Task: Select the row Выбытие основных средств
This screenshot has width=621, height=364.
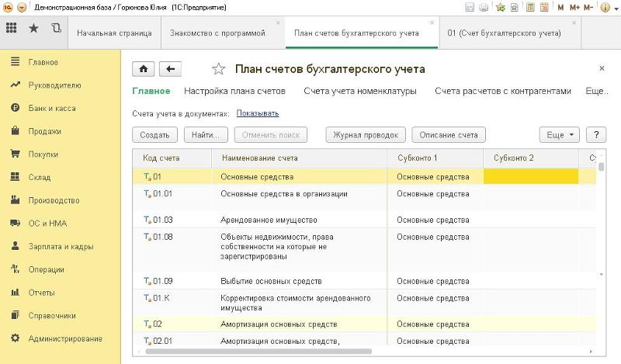Action: point(364,281)
